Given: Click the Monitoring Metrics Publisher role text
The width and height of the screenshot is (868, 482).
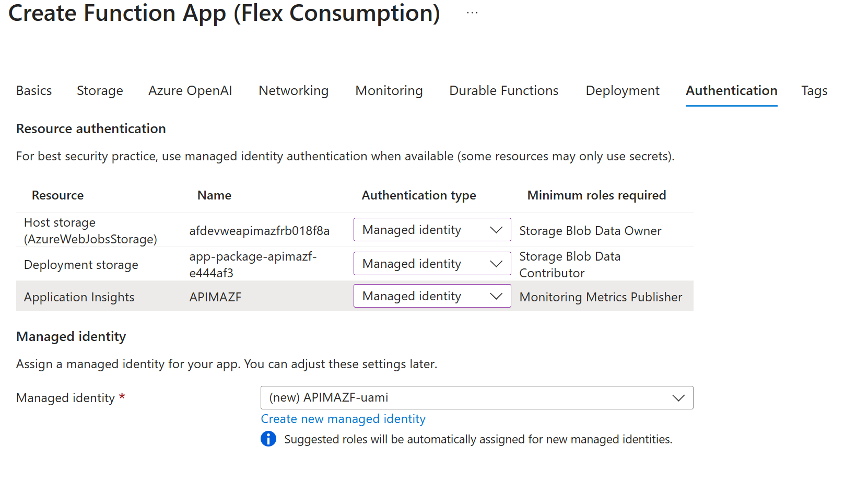Looking at the screenshot, I should point(601,297).
